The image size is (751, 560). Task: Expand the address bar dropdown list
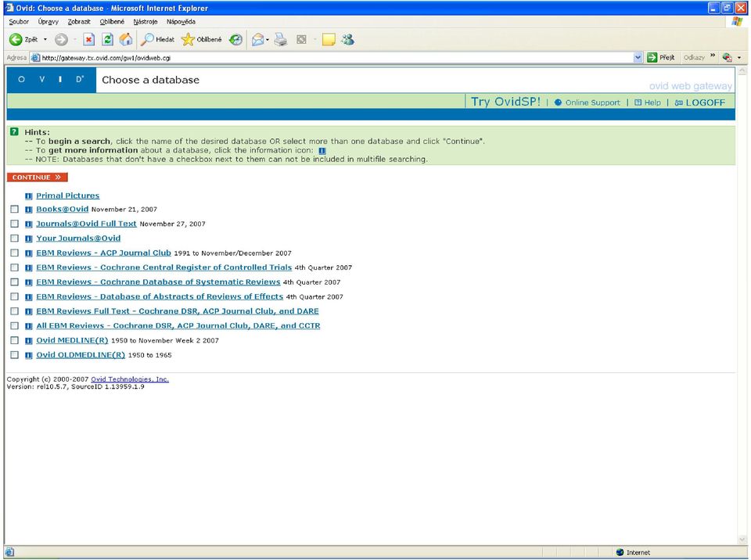coord(638,57)
